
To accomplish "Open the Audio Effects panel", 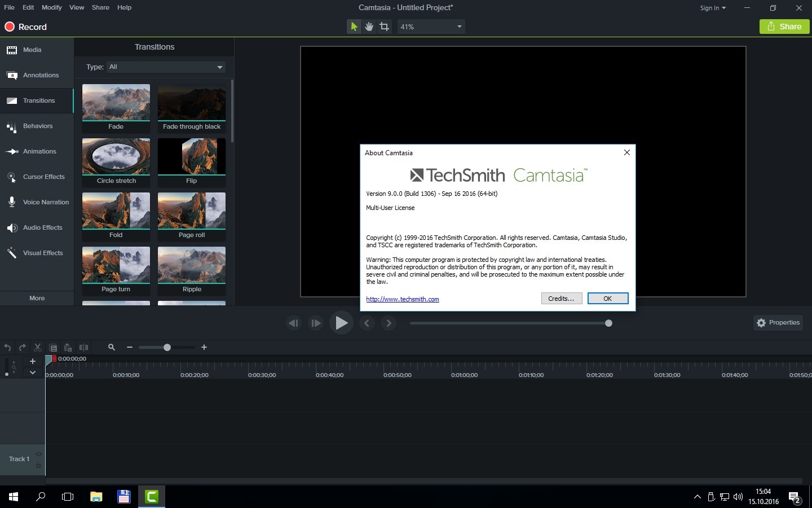I will pyautogui.click(x=37, y=227).
